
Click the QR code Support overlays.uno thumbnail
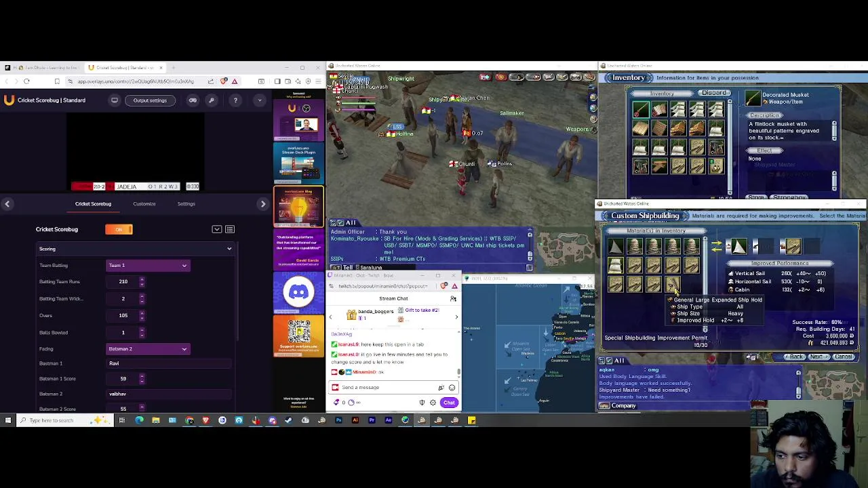(x=298, y=335)
